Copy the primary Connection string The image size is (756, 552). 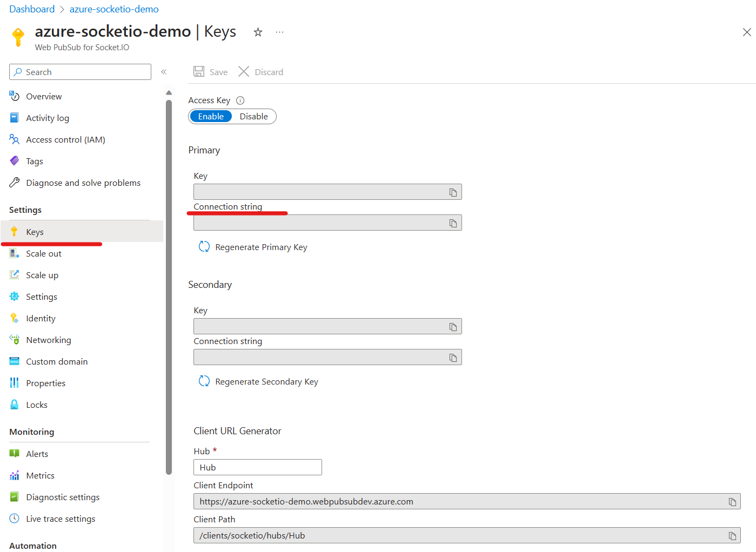453,222
